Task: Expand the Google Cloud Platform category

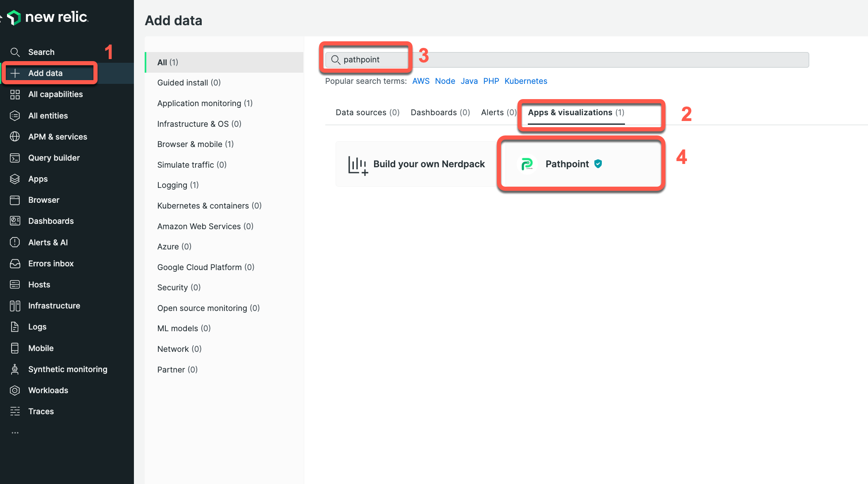Action: pyautogui.click(x=206, y=267)
